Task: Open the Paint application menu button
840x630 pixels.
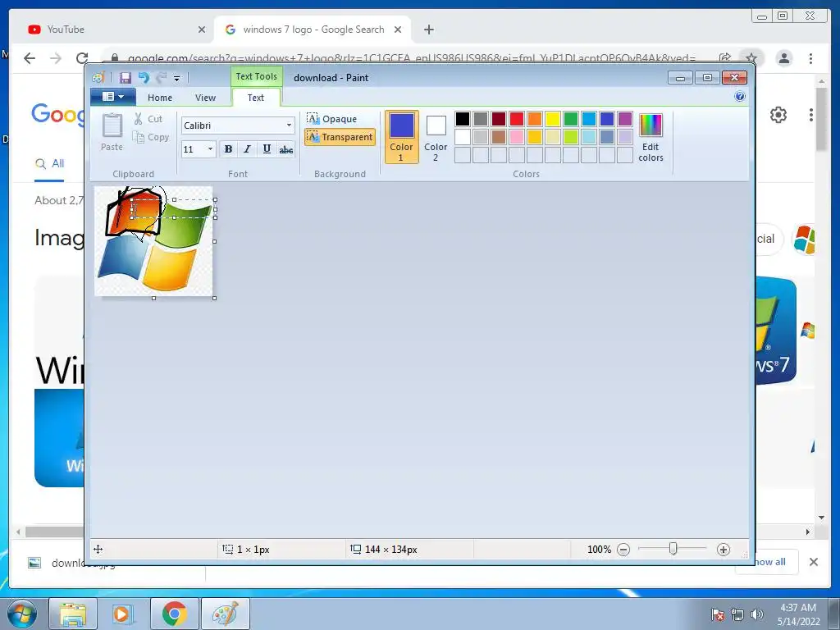Action: click(113, 97)
